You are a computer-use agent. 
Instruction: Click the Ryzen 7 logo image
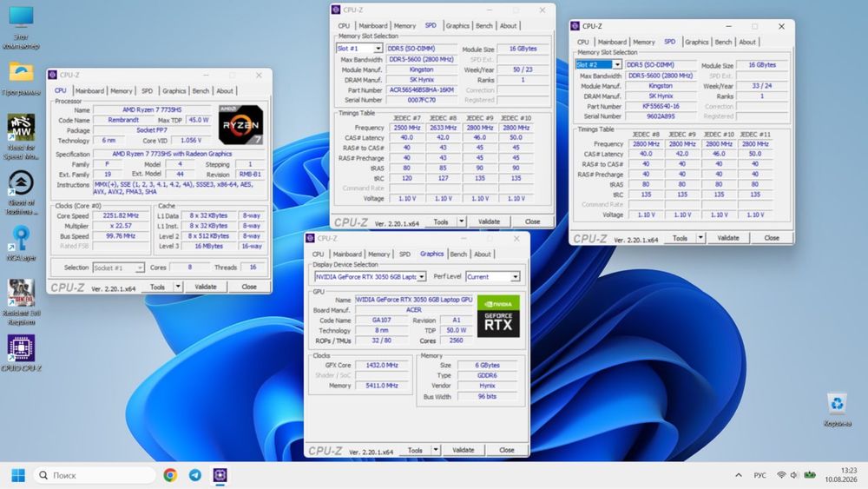(240, 125)
